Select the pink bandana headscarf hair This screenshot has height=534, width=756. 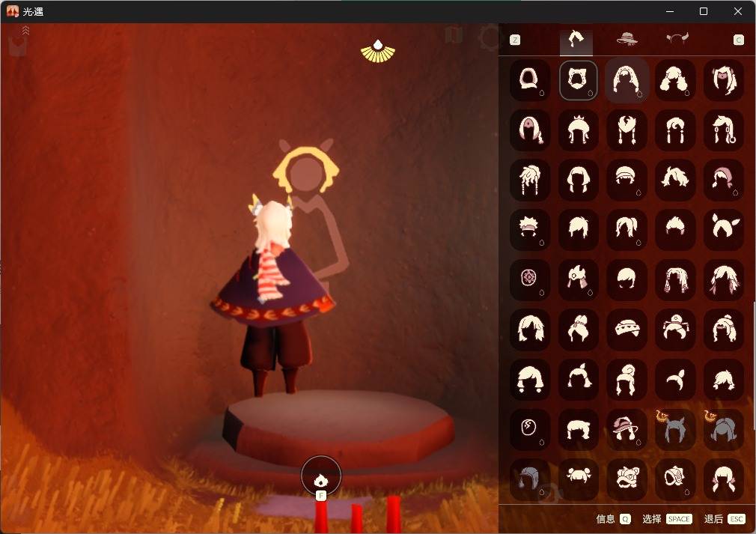coord(724,180)
